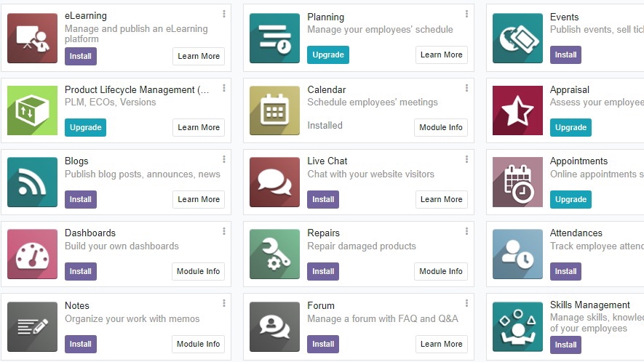Open Planning card's kebab menu

466,14
